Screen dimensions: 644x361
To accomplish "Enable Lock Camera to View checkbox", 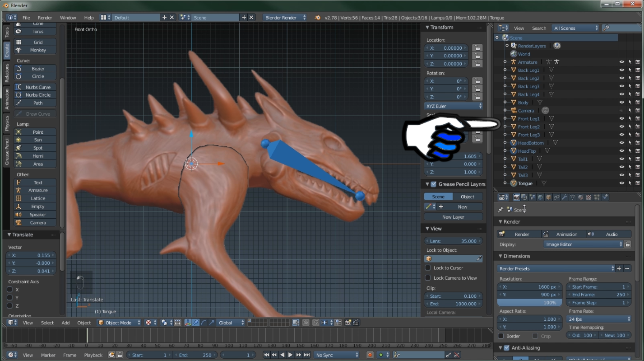I will pos(428,278).
